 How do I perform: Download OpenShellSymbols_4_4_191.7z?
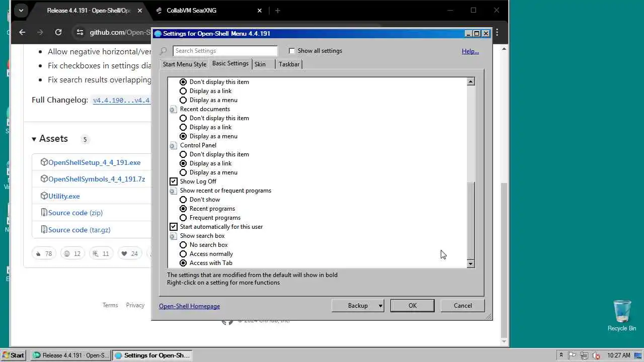coord(97,179)
